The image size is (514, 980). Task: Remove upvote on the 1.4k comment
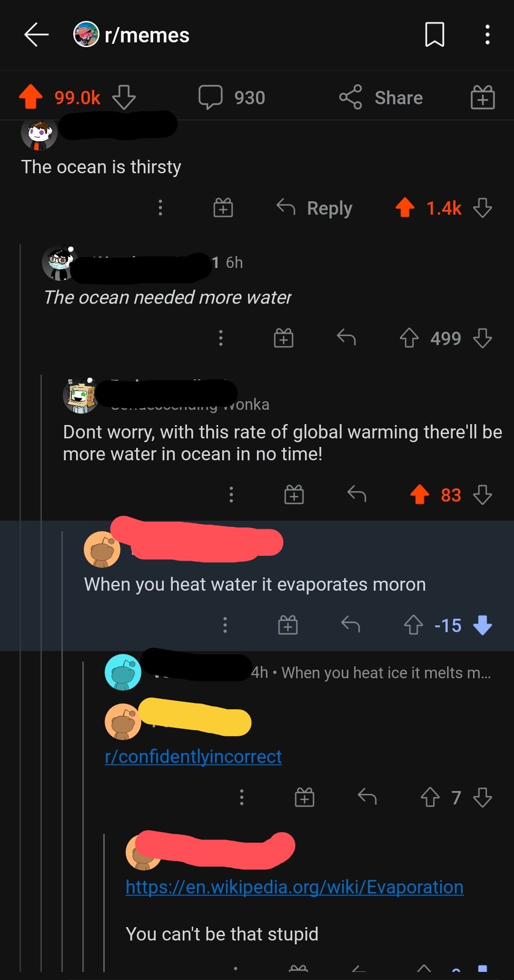405,208
